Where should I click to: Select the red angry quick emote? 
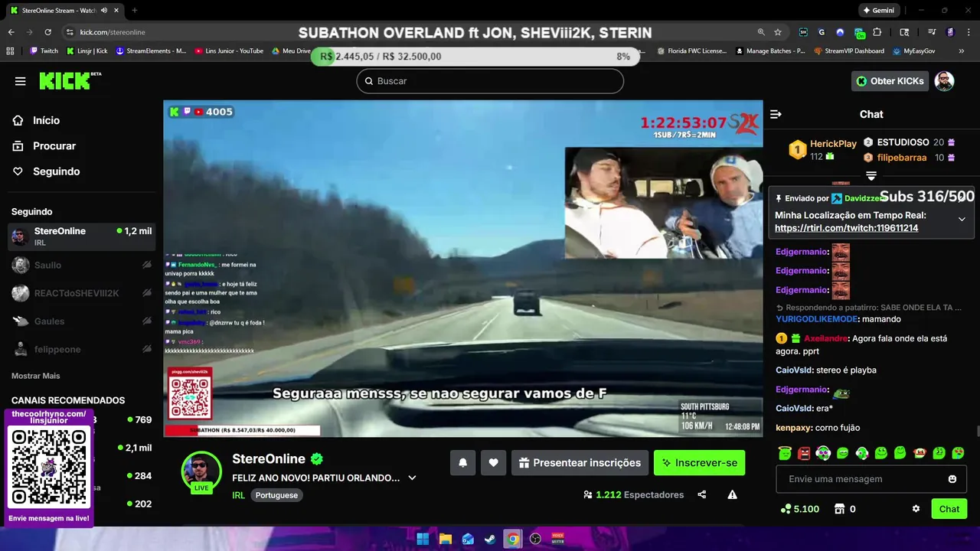coord(804,453)
